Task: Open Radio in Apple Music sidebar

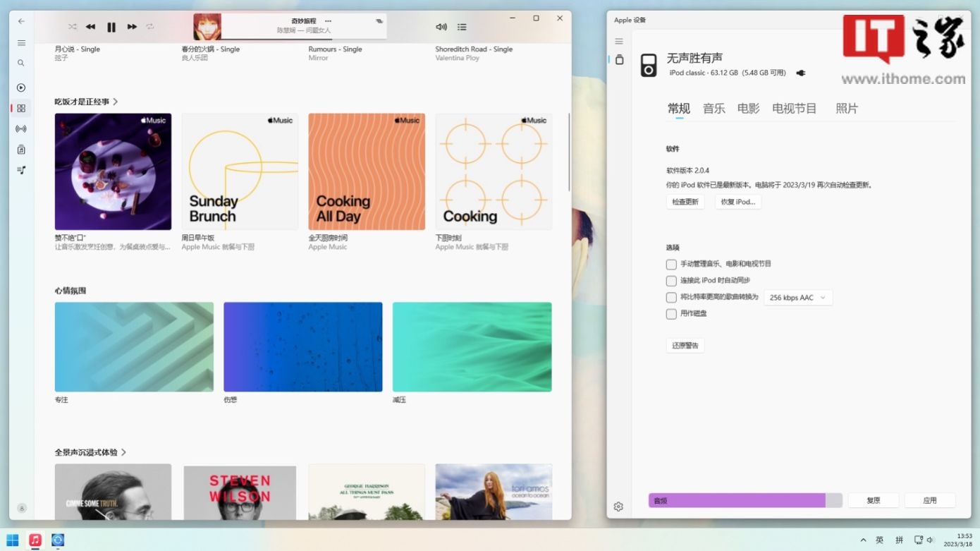Action: pyautogui.click(x=21, y=129)
